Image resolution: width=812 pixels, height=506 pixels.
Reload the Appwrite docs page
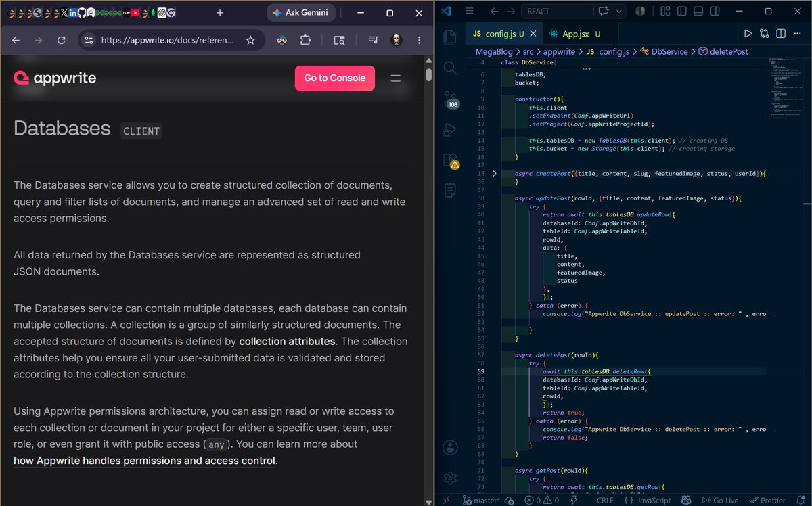62,41
